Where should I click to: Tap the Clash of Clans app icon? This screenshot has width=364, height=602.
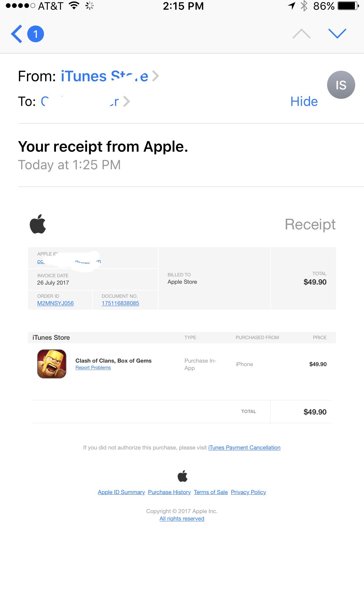52,364
